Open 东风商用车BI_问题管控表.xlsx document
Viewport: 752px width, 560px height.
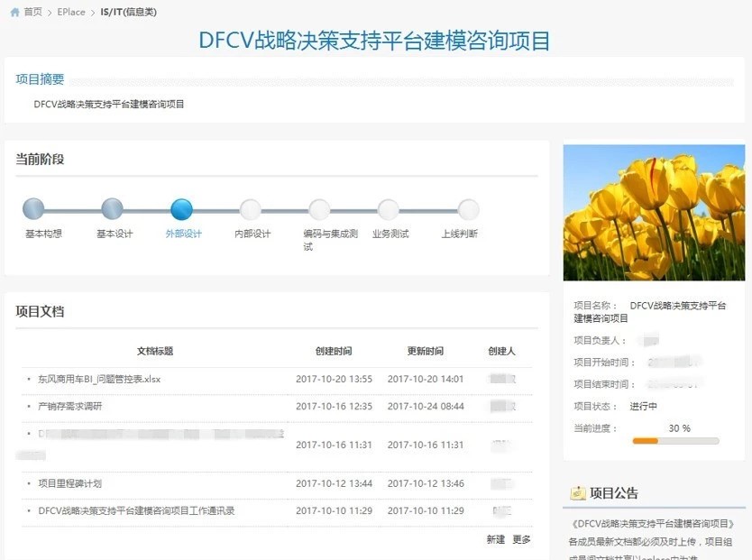tap(99, 380)
